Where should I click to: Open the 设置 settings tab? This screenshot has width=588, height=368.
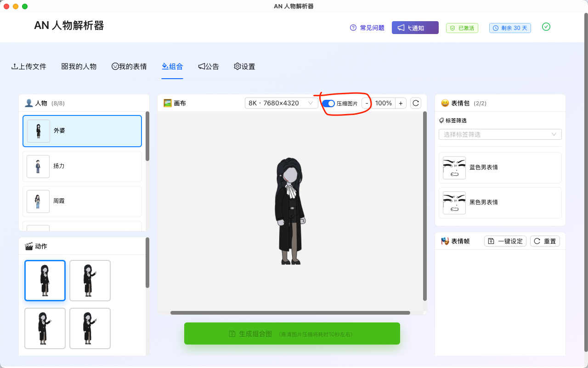pos(244,66)
